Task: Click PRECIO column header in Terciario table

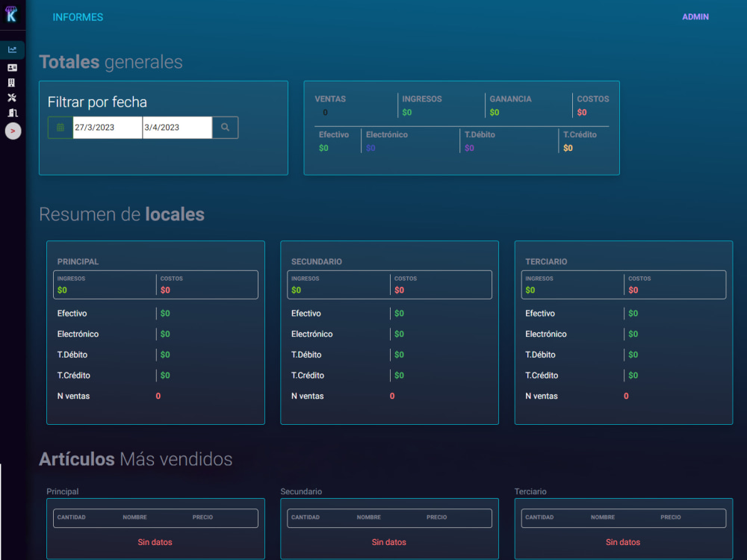Action: point(671,517)
